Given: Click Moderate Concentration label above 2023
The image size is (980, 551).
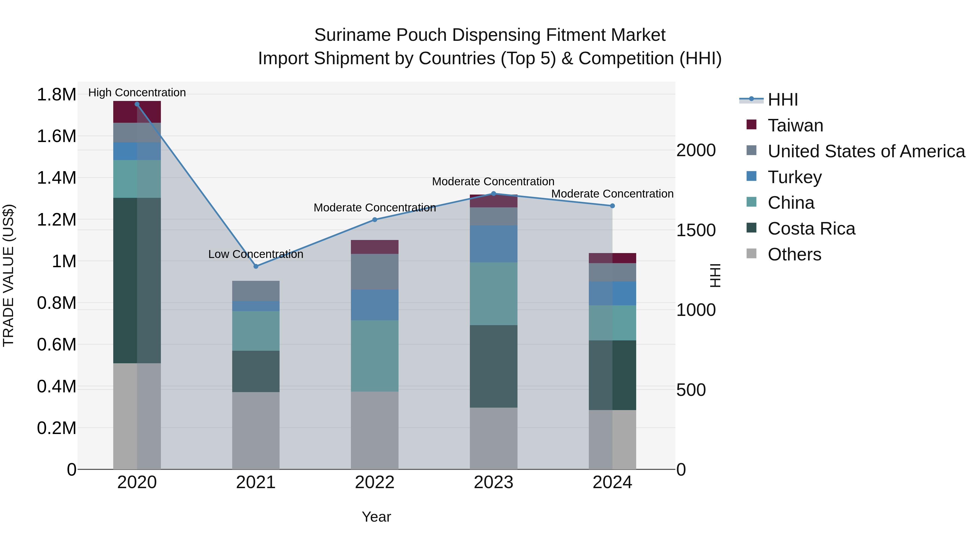Looking at the screenshot, I should [494, 181].
